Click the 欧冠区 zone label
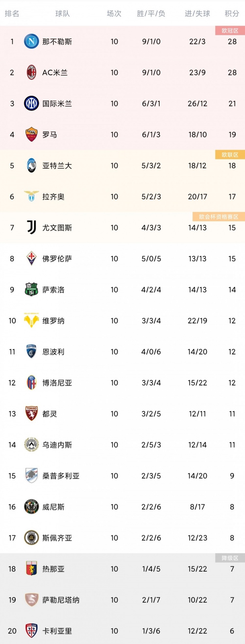245x644 pixels. [230, 31]
